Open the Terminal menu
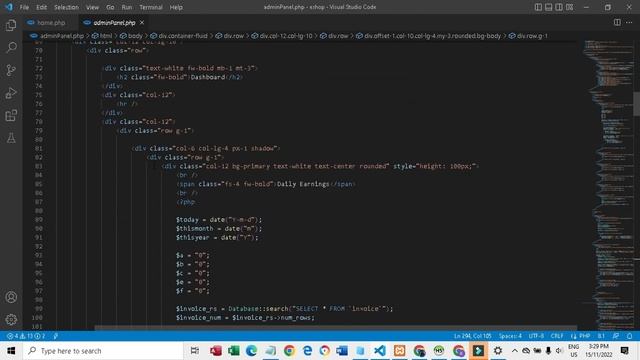The image size is (640, 360). point(151,7)
